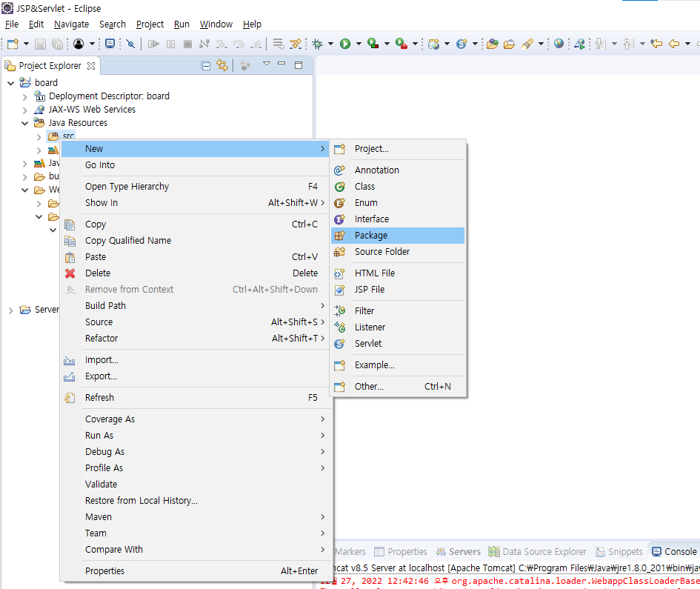
Task: Click Link with Editor icon
Action: 222,66
